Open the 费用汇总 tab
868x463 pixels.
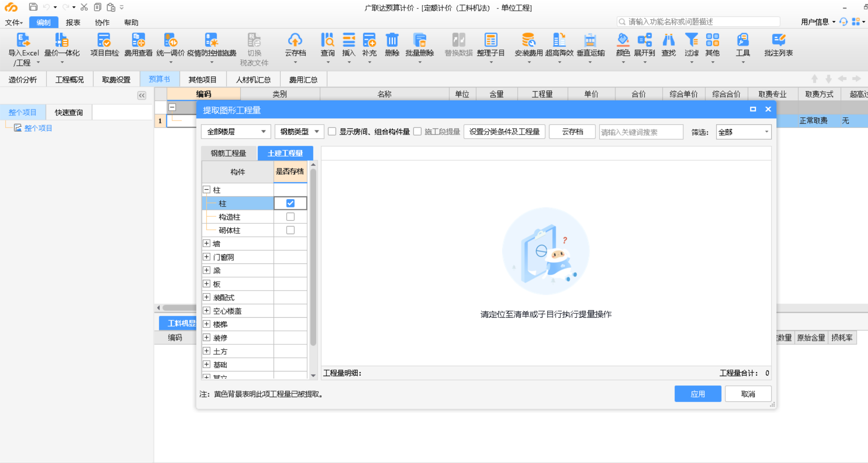(x=303, y=79)
